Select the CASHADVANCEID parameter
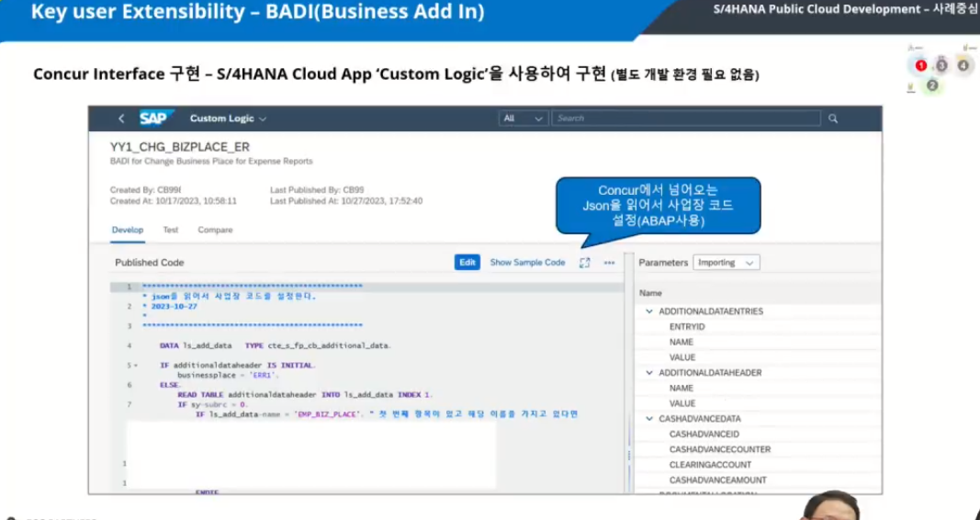 [704, 435]
